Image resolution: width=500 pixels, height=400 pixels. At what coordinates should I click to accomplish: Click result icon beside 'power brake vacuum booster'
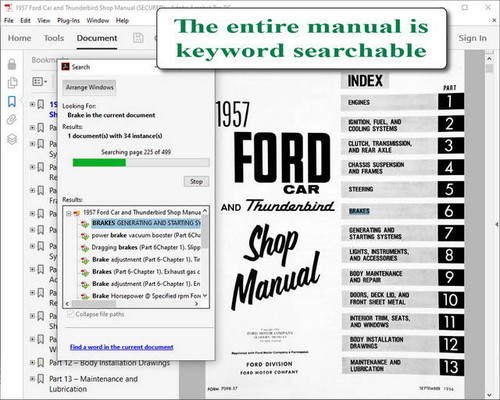(85, 236)
